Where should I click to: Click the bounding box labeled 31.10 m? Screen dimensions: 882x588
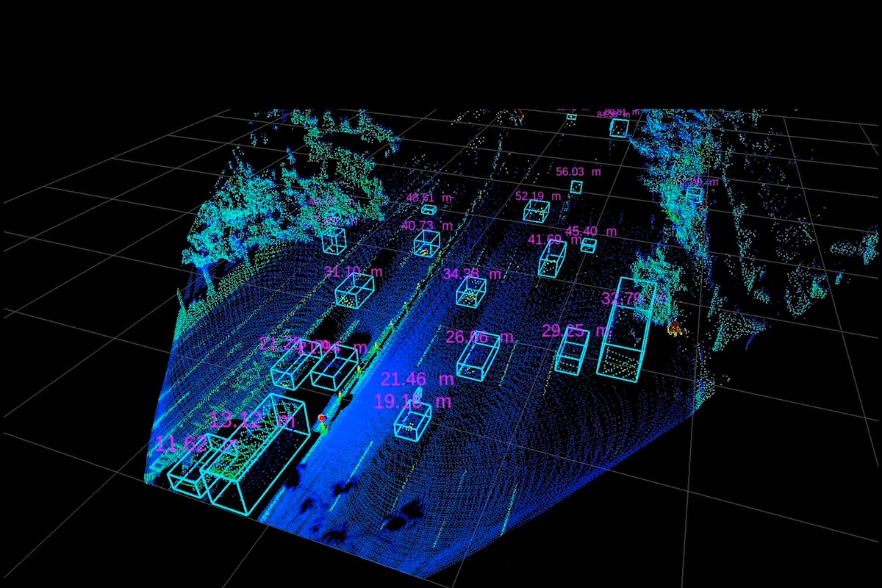(355, 291)
